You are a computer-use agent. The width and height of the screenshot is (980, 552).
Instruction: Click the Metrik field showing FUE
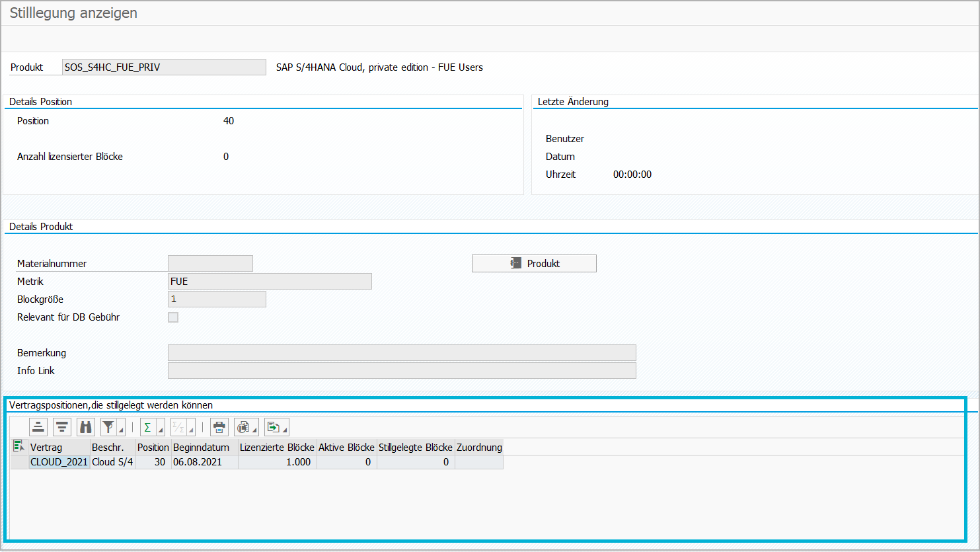point(270,282)
